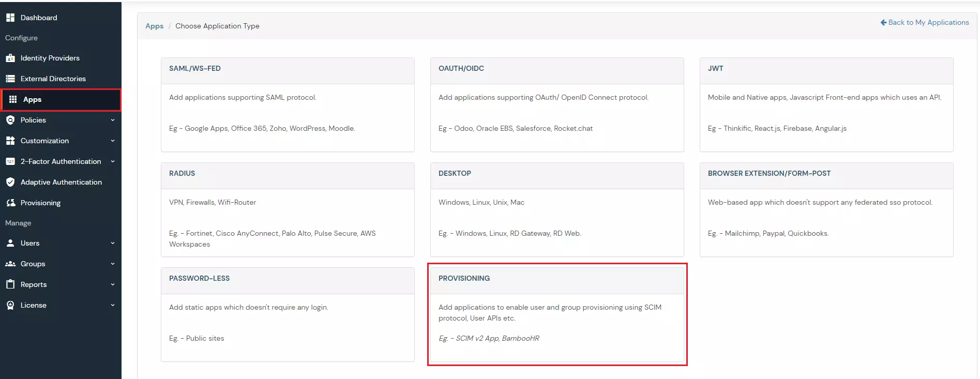Choose the RADIUS application type
The width and height of the screenshot is (980, 379).
click(x=288, y=209)
